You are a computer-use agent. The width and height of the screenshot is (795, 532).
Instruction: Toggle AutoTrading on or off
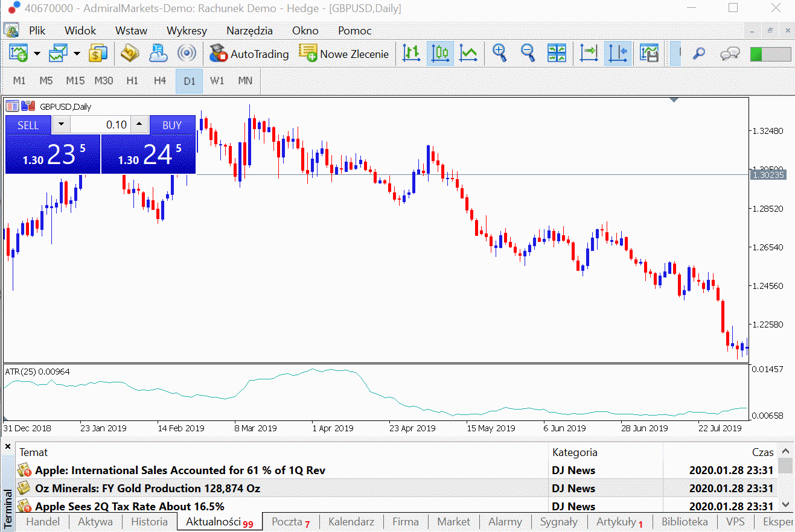pyautogui.click(x=249, y=54)
